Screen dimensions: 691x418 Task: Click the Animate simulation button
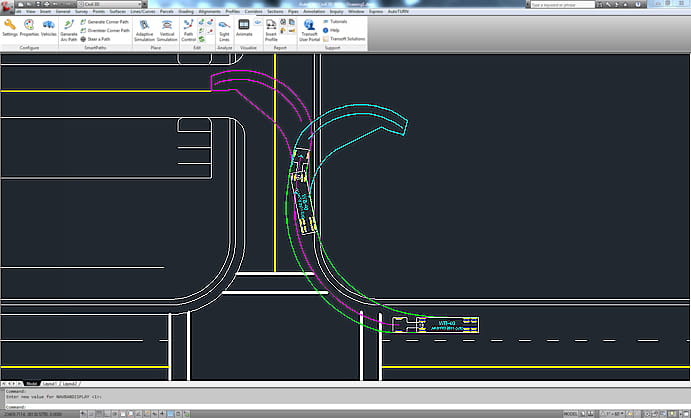click(244, 28)
